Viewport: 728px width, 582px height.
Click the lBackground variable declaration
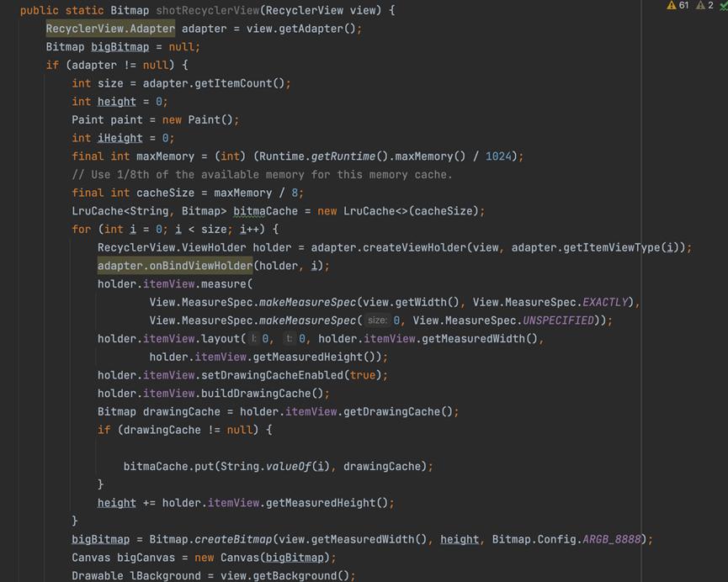pyautogui.click(x=165, y=576)
